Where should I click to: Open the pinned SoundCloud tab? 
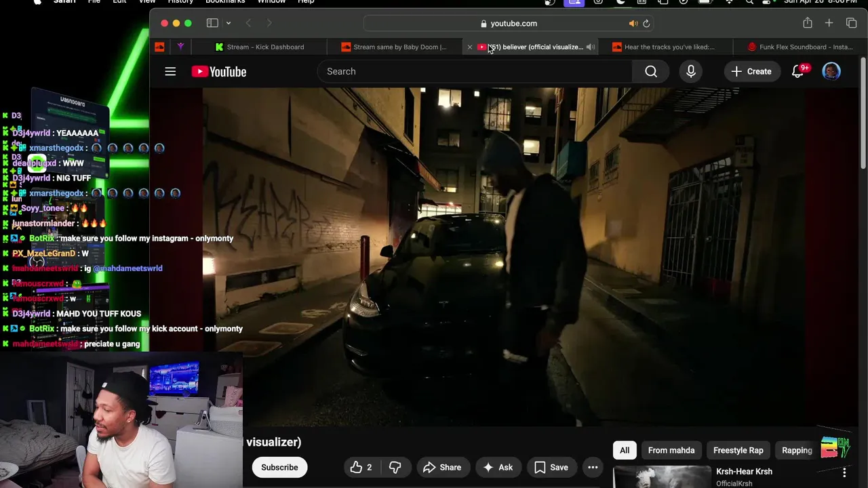click(159, 47)
